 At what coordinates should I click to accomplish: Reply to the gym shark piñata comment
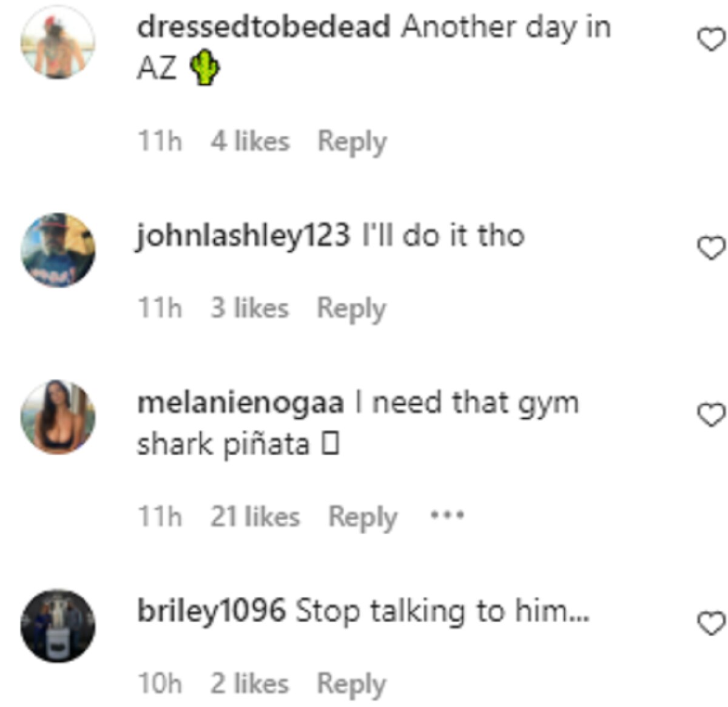(363, 518)
